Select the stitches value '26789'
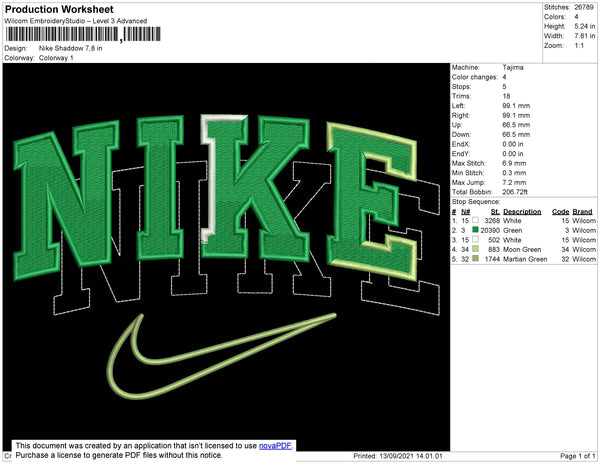The height and width of the screenshot is (464, 600). [584, 7]
